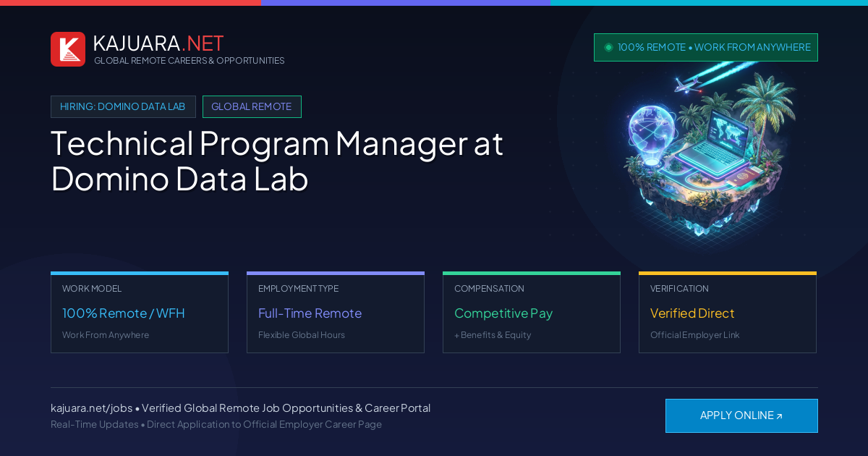
Task: Select the Global Remote tag
Action: (252, 106)
